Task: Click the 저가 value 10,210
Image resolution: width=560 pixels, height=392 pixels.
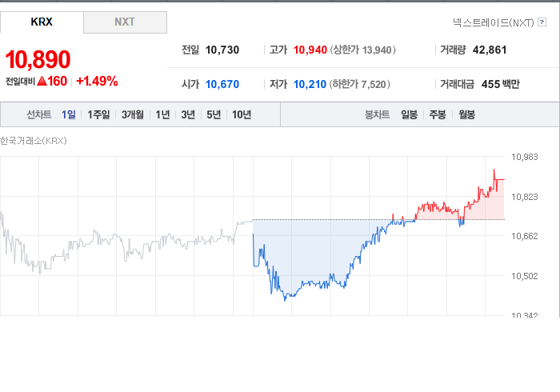Action: [x=310, y=84]
